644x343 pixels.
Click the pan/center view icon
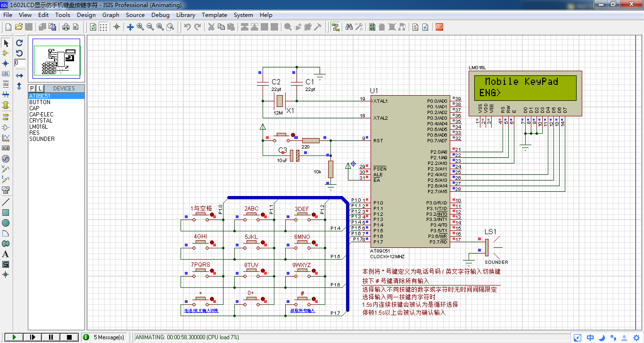tap(131, 27)
